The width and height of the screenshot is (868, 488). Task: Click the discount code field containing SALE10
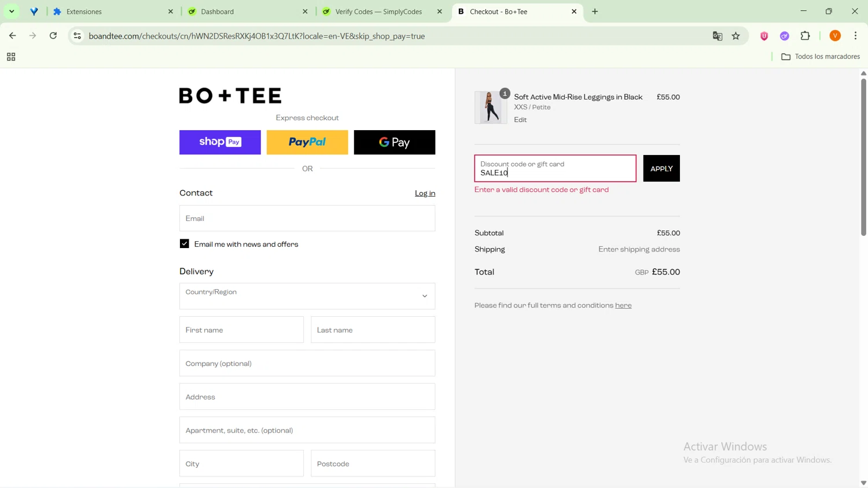coord(555,168)
